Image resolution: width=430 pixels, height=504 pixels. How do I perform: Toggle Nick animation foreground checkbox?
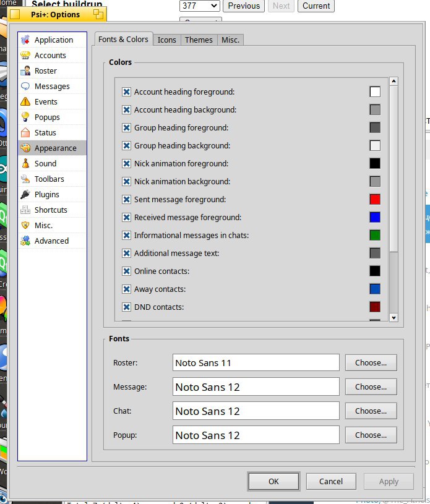[x=126, y=164]
